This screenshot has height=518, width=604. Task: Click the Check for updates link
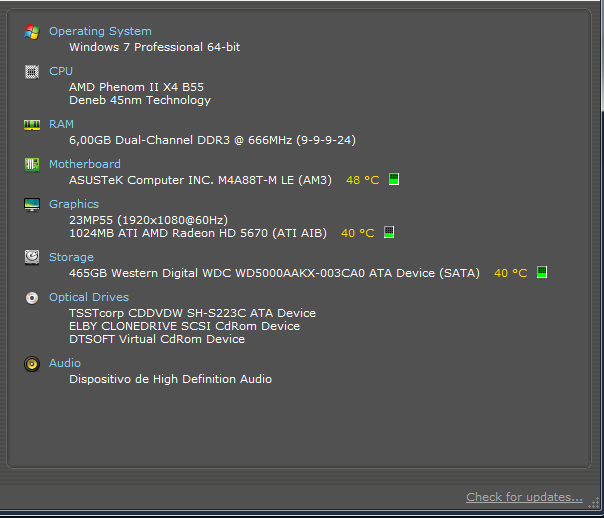(x=524, y=497)
